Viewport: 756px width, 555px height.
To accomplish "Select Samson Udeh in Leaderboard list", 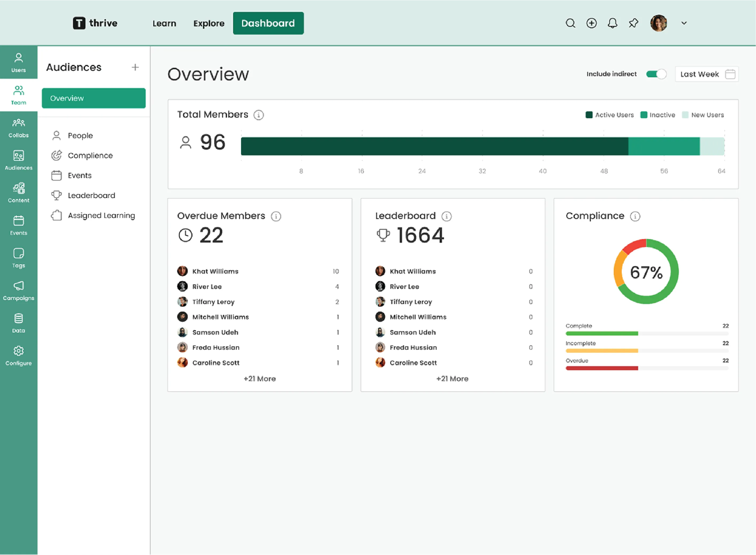I will point(454,332).
